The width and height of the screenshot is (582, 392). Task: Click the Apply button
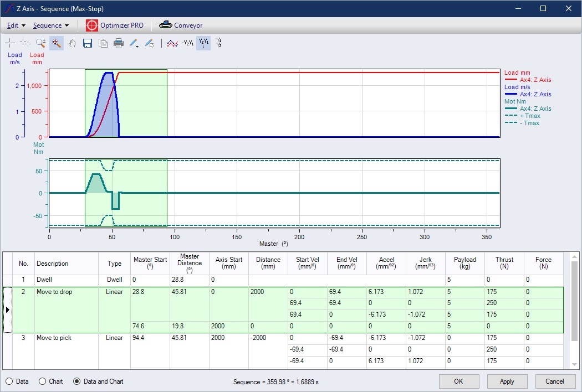[507, 381]
